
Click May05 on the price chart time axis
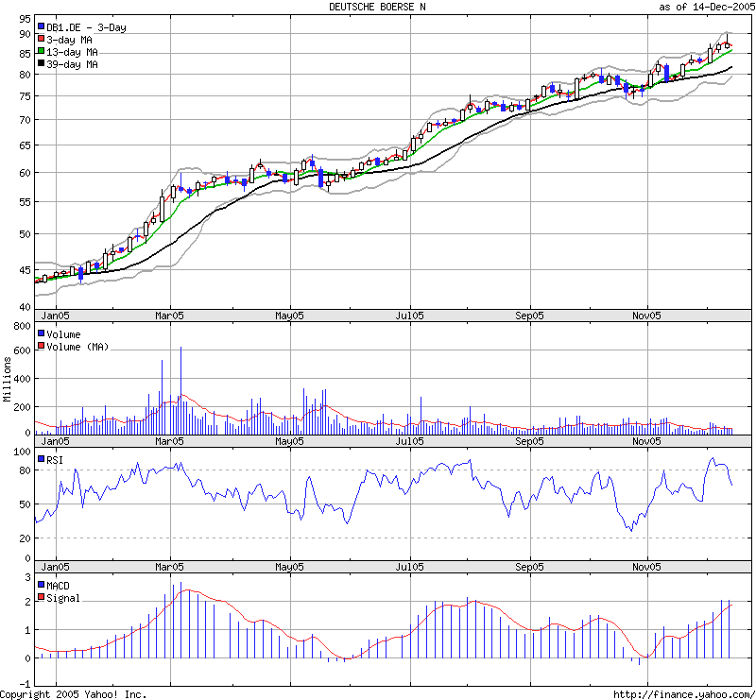click(289, 316)
